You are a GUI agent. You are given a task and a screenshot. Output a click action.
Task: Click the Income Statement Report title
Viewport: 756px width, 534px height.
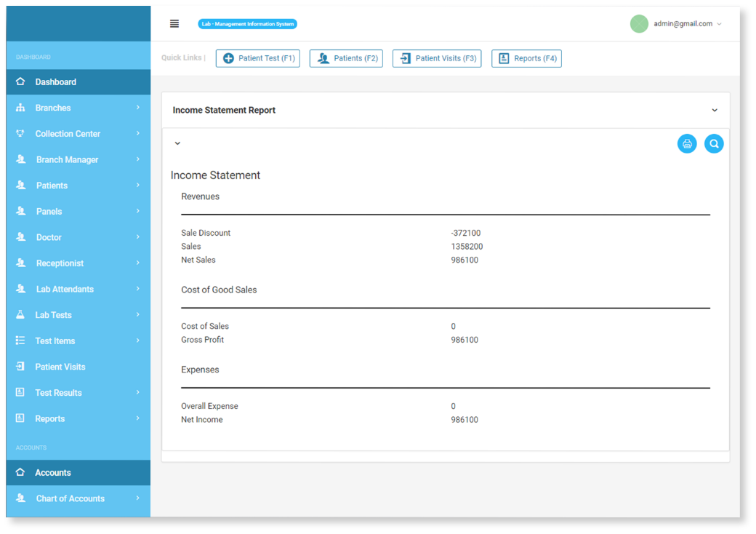coord(224,110)
